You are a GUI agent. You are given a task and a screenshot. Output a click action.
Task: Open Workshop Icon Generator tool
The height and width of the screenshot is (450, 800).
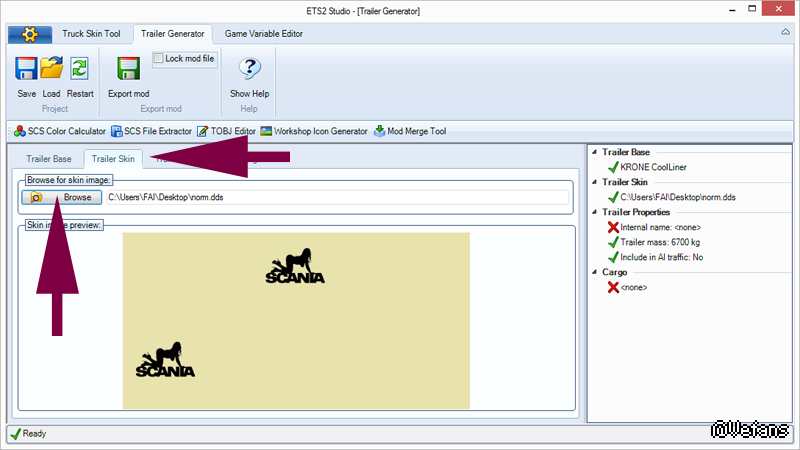click(314, 131)
